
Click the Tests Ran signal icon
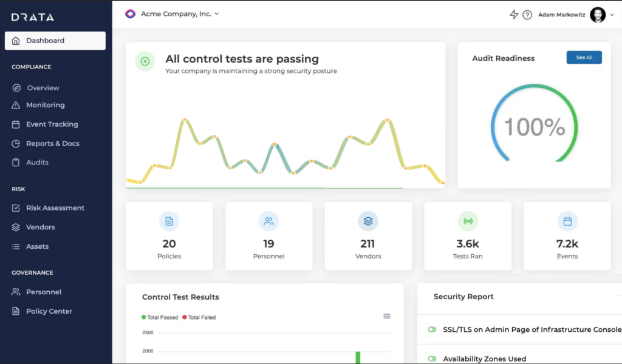(468, 221)
